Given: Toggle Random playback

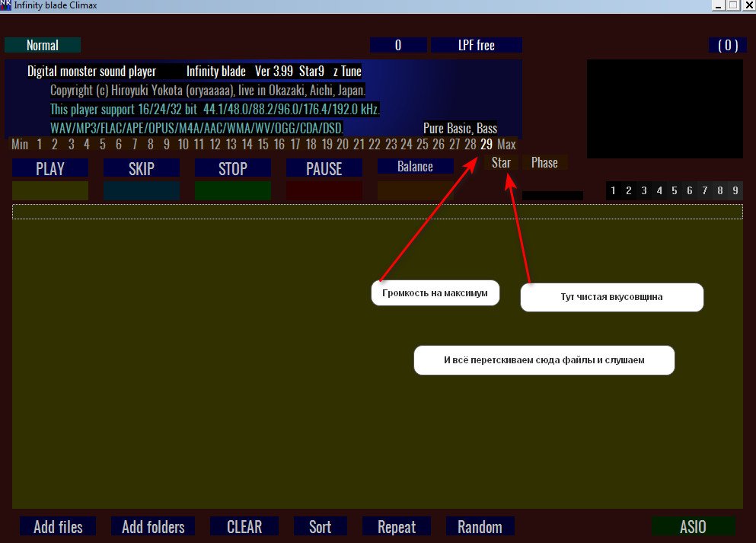Looking at the screenshot, I should 480,526.
